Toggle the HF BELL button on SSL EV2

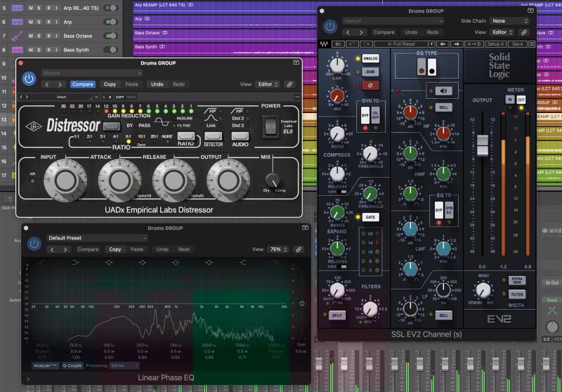443,107
